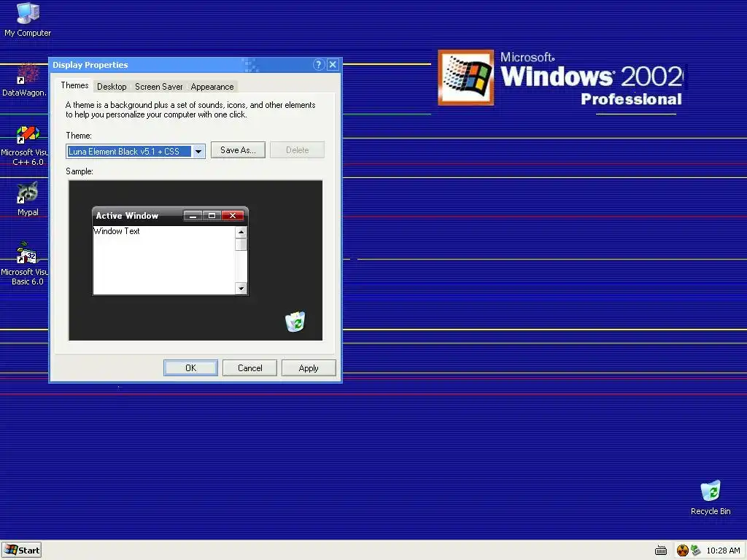The height and width of the screenshot is (560, 747).
Task: Click the Windows 2002 logo emblem
Action: (x=465, y=77)
